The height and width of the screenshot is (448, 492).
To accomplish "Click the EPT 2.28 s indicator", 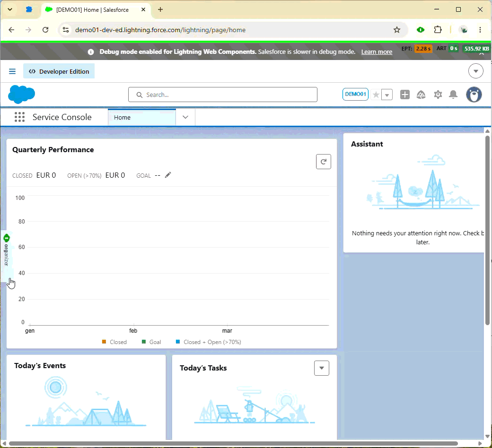I will [x=417, y=49].
